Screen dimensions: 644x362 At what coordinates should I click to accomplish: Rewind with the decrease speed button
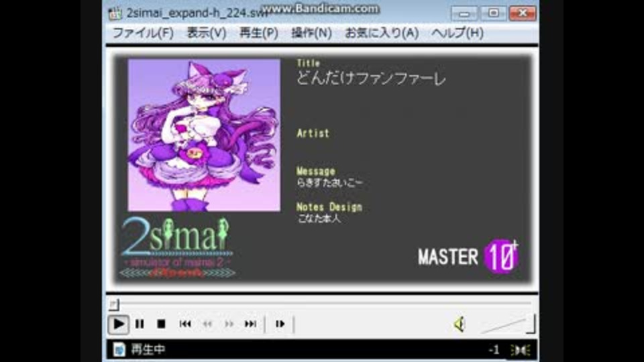coord(207,324)
